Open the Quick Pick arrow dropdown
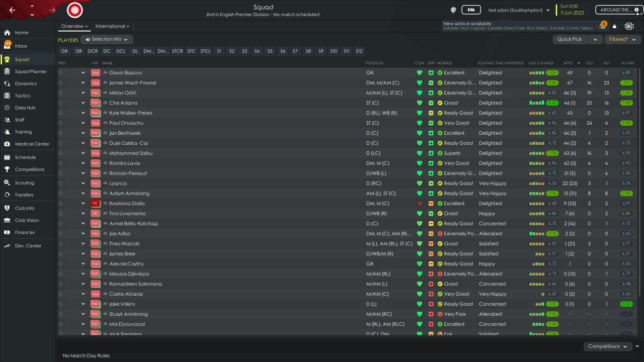644x362 pixels. click(595, 39)
